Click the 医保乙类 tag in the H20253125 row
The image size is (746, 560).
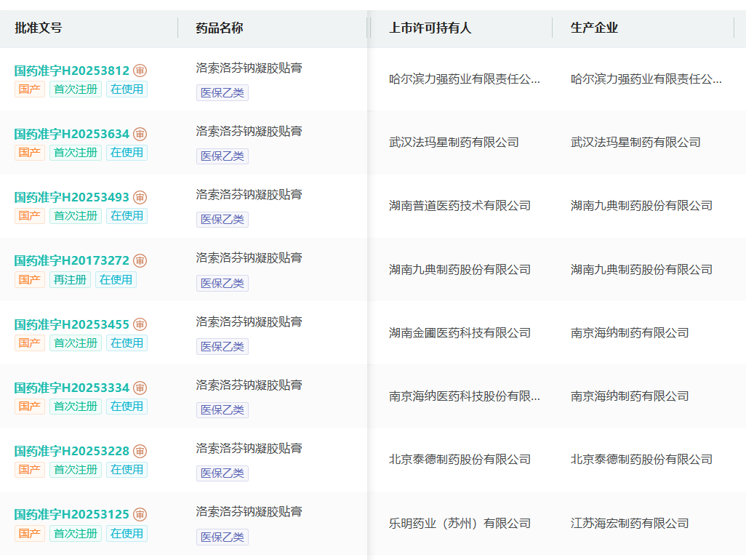pyautogui.click(x=222, y=537)
